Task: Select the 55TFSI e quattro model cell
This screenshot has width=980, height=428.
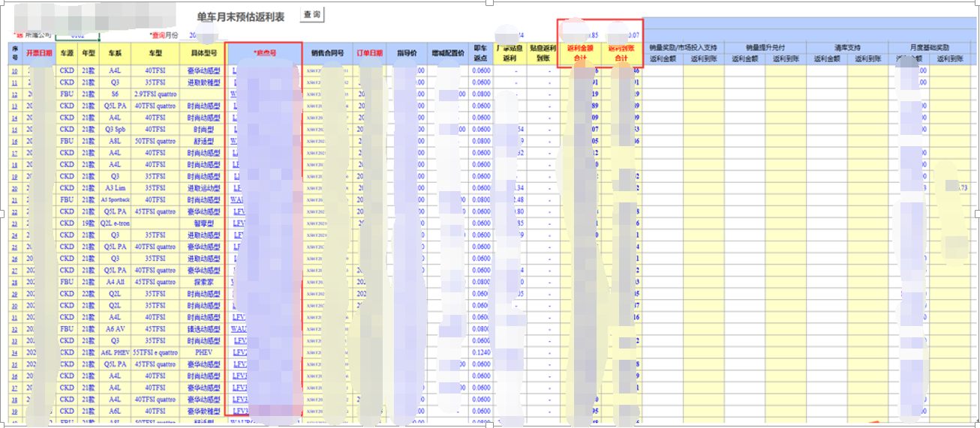Action: pos(155,352)
